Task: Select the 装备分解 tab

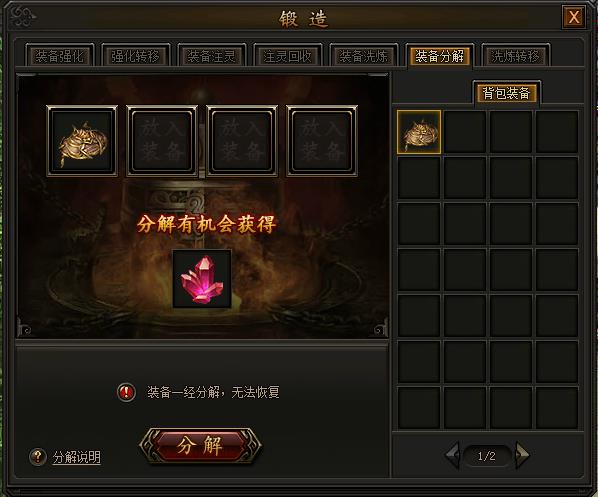Action: (x=440, y=56)
